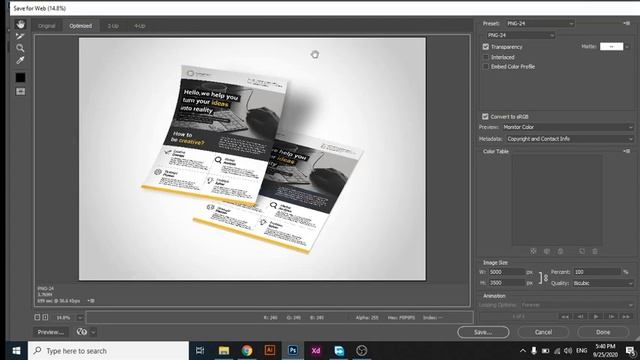This screenshot has width=640, height=360.
Task: Switch to the 2-Up tab
Action: click(113, 26)
